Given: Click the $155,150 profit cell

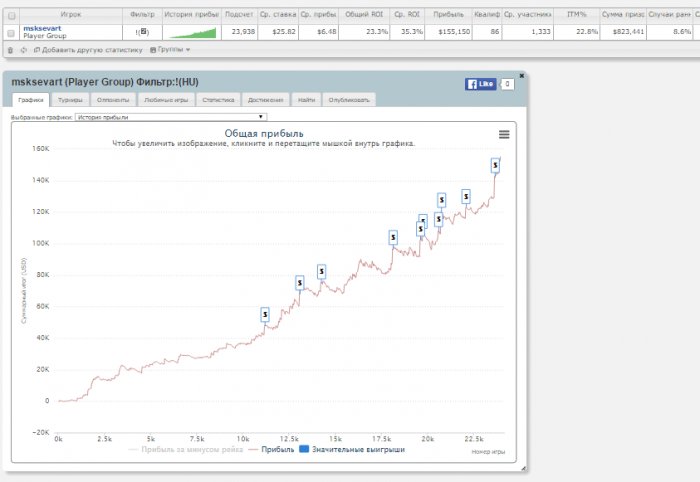Looking at the screenshot, I should 448,32.
